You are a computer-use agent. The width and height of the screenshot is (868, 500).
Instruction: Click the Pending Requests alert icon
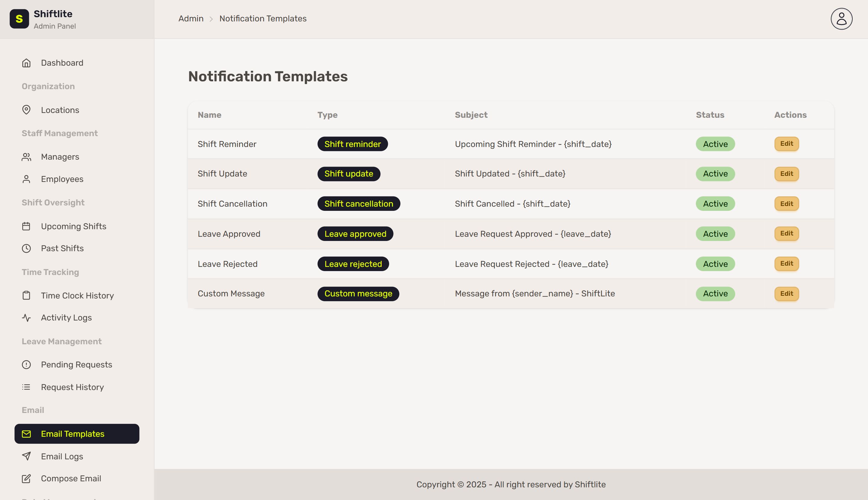[x=27, y=365]
